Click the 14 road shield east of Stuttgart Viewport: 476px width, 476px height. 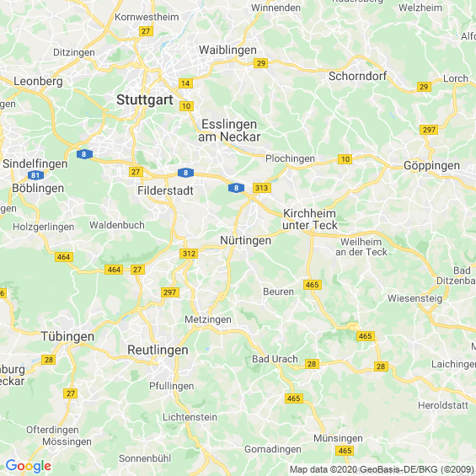(186, 83)
